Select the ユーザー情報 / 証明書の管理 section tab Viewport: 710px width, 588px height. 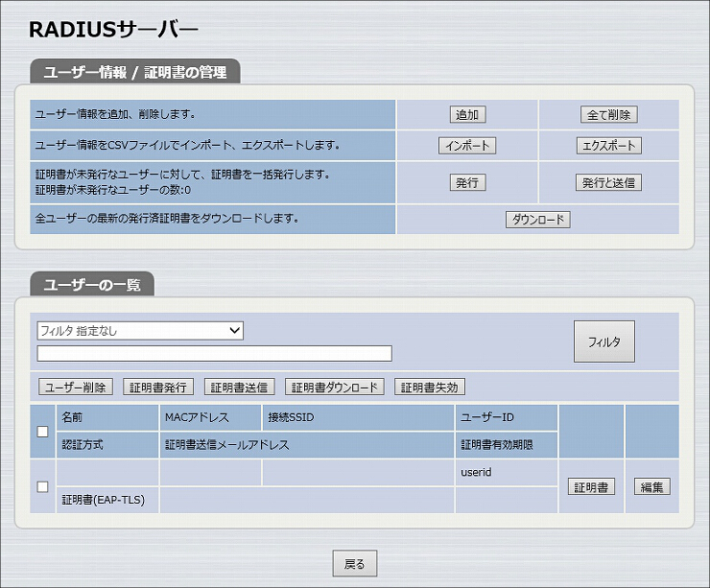click(135, 72)
